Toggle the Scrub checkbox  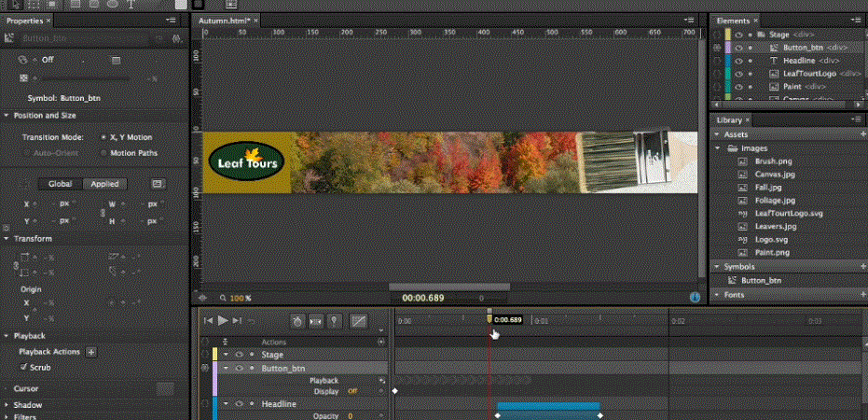point(23,367)
